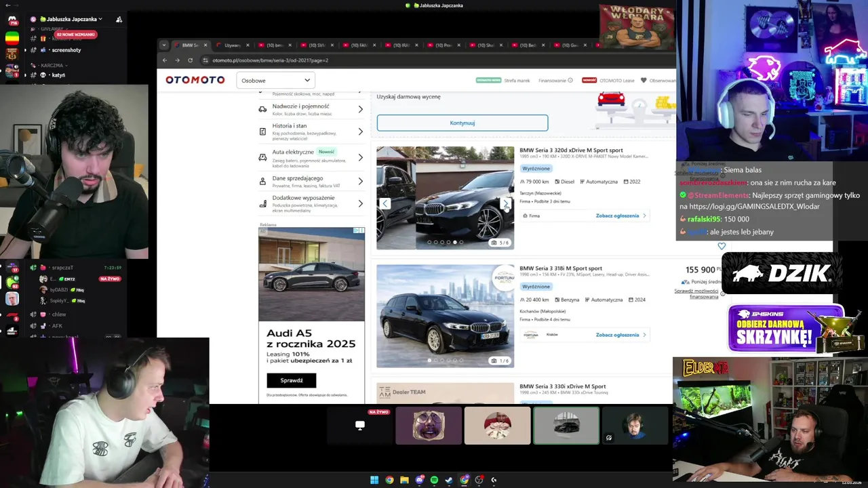This screenshot has height=488, width=868.
Task: Open the OTOMOTO home logo
Action: click(195, 80)
